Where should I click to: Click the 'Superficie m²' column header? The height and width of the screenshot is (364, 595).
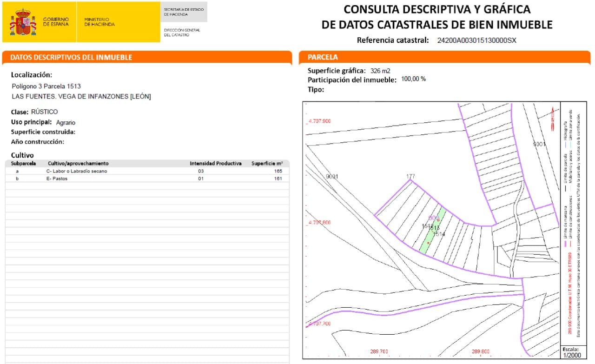pyautogui.click(x=267, y=164)
